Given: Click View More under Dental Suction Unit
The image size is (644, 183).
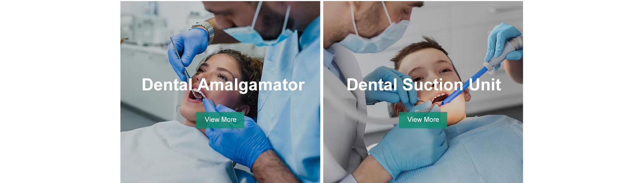Looking at the screenshot, I should click(423, 120).
